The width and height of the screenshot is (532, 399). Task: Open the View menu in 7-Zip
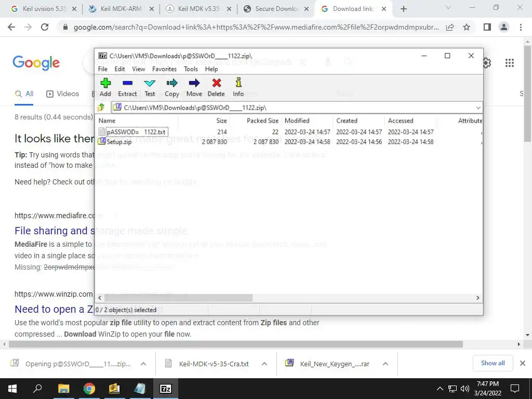(138, 69)
